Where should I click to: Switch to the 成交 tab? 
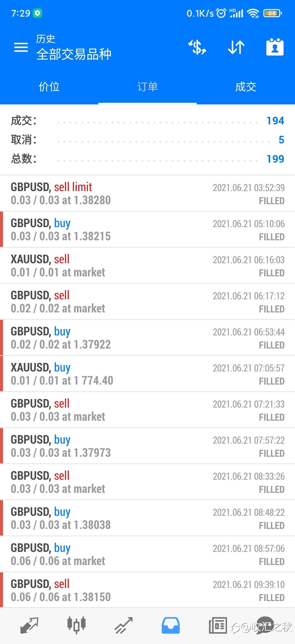pos(246,87)
